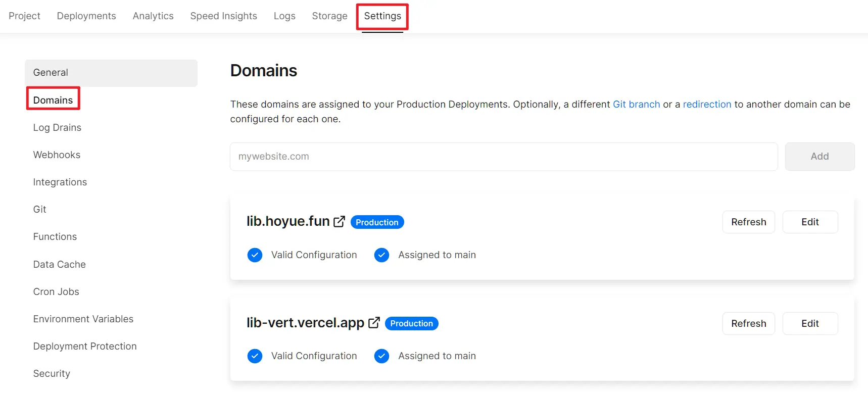Switch to the Project tab
The image size is (868, 395).
pyautogui.click(x=24, y=16)
